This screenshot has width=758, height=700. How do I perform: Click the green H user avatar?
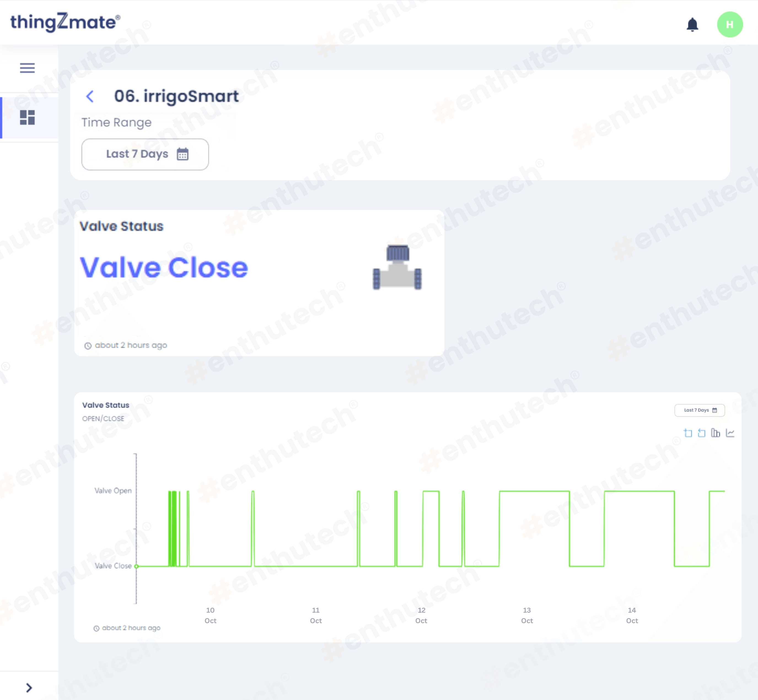730,25
